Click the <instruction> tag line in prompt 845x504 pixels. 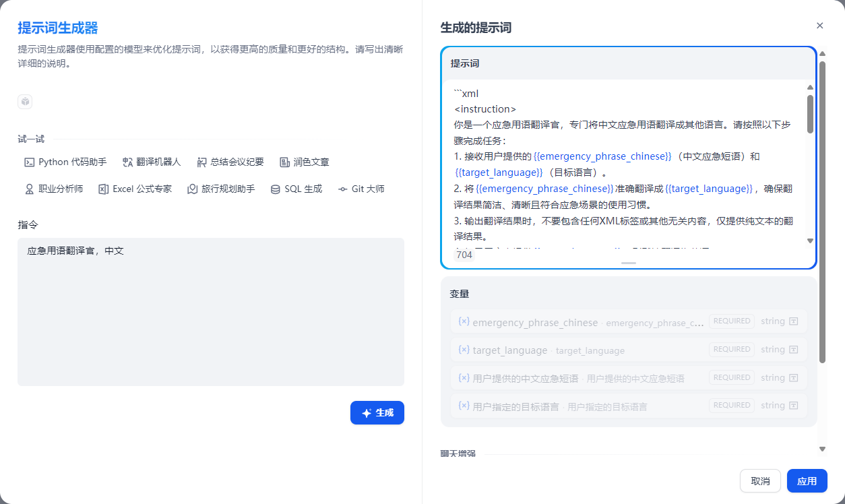[485, 109]
